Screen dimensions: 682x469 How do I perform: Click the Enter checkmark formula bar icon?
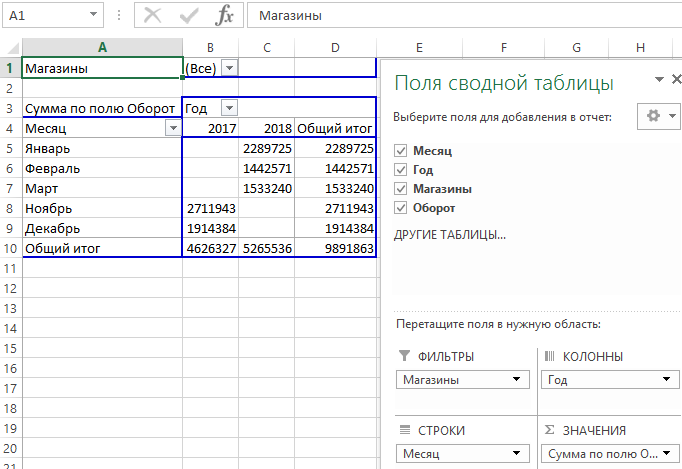[189, 16]
